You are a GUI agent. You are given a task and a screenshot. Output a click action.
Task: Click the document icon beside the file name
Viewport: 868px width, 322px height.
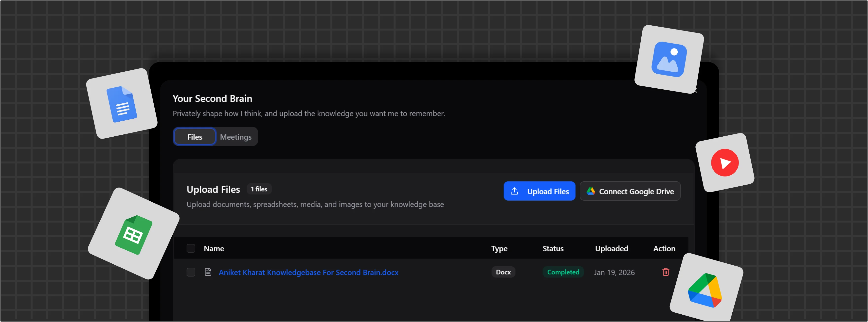(x=208, y=272)
